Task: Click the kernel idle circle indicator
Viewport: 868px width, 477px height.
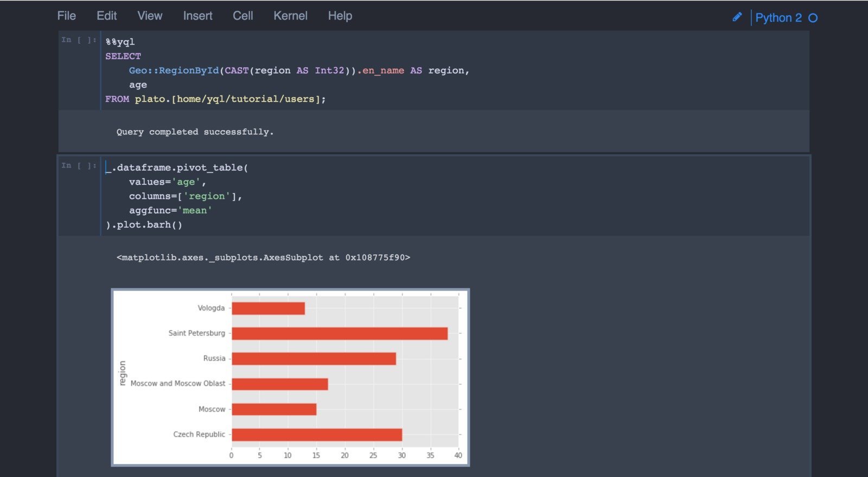Action: pyautogui.click(x=813, y=18)
